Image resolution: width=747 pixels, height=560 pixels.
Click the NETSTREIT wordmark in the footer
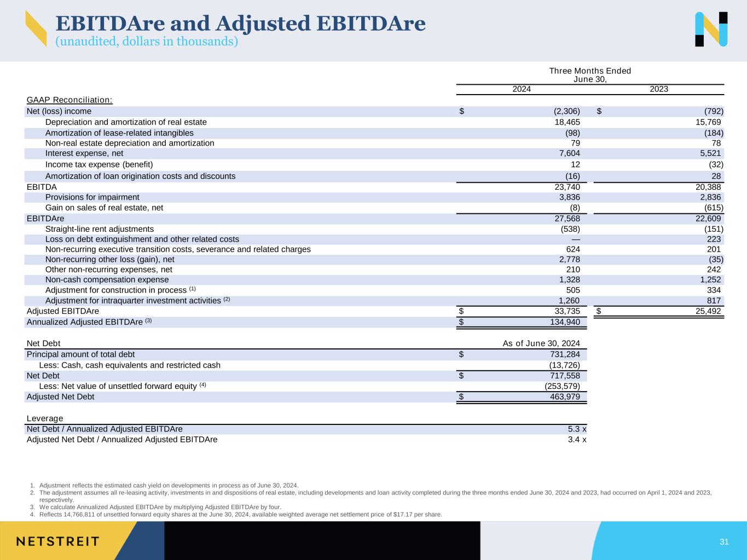tap(58, 541)
